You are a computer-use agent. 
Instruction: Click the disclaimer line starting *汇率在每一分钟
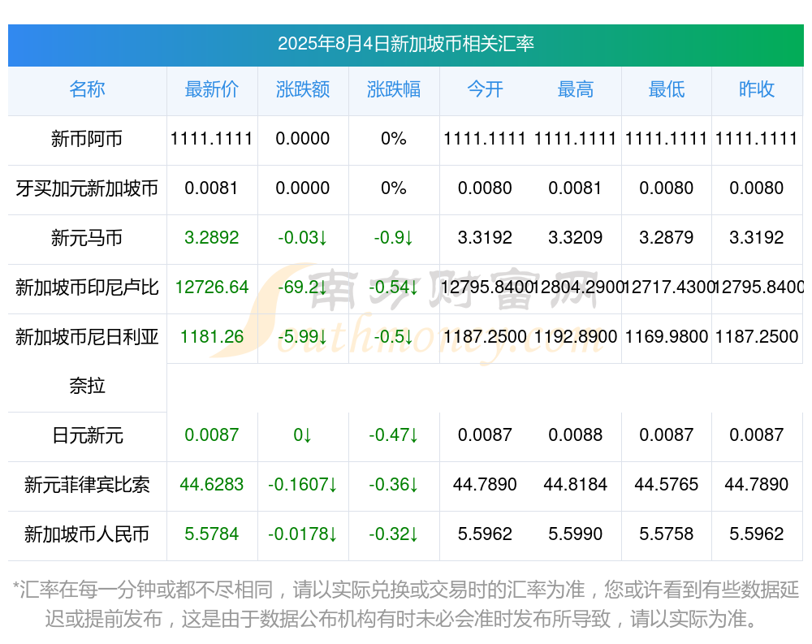(x=405, y=590)
